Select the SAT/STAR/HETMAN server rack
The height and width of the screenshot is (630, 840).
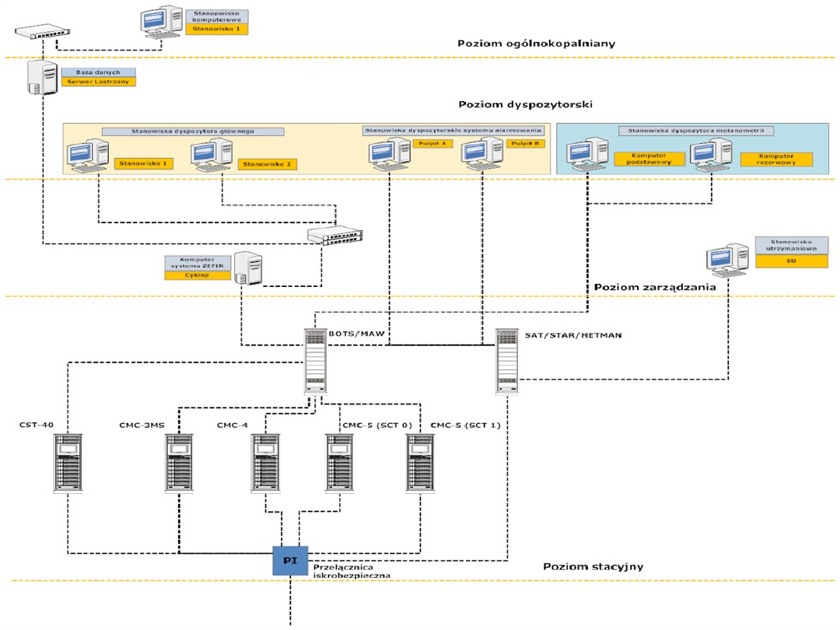[507, 361]
